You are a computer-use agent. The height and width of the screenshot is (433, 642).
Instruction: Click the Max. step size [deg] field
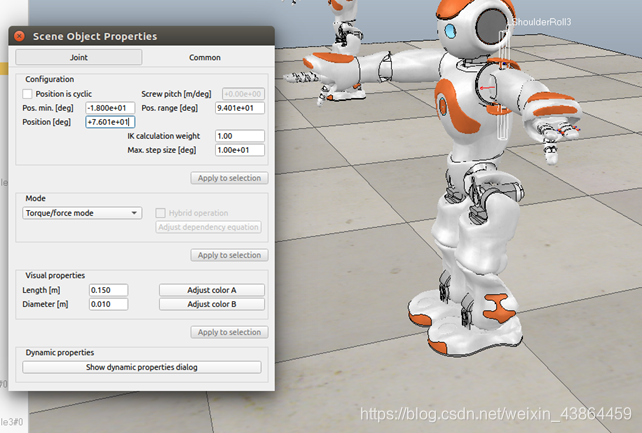tap(240, 150)
